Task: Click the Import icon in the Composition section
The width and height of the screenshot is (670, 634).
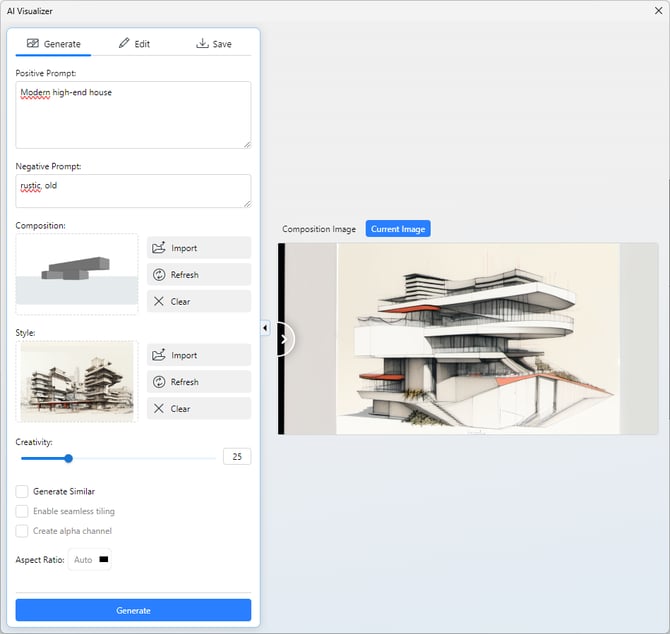Action: point(159,248)
